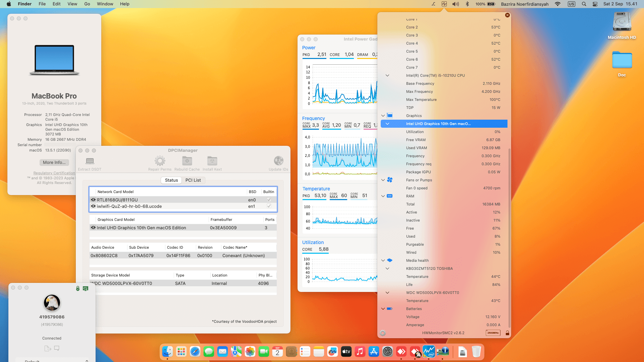Toggle Builtin checkbox for iwlwifi en1
644x362 pixels.
(x=269, y=206)
